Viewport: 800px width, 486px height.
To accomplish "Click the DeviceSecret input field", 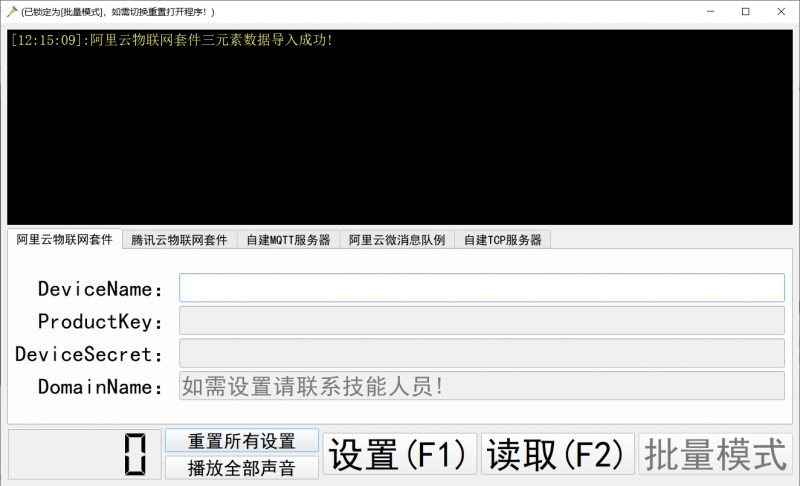I will click(x=482, y=353).
